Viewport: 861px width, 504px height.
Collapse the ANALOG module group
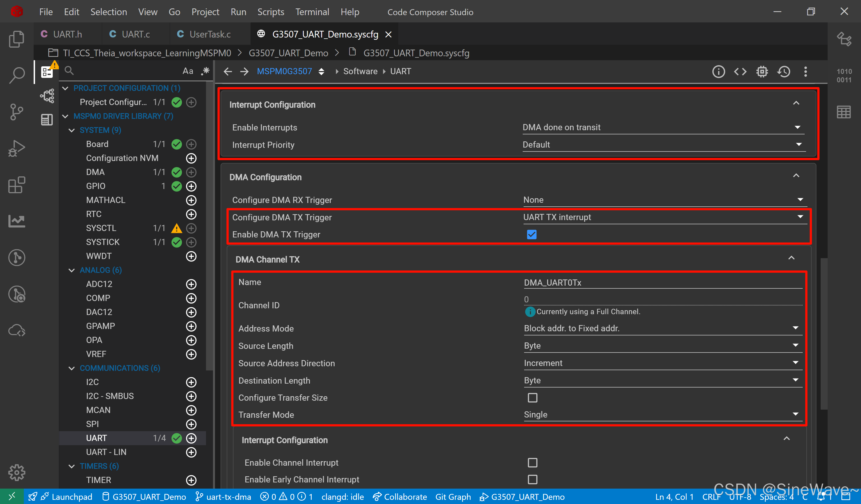point(71,270)
